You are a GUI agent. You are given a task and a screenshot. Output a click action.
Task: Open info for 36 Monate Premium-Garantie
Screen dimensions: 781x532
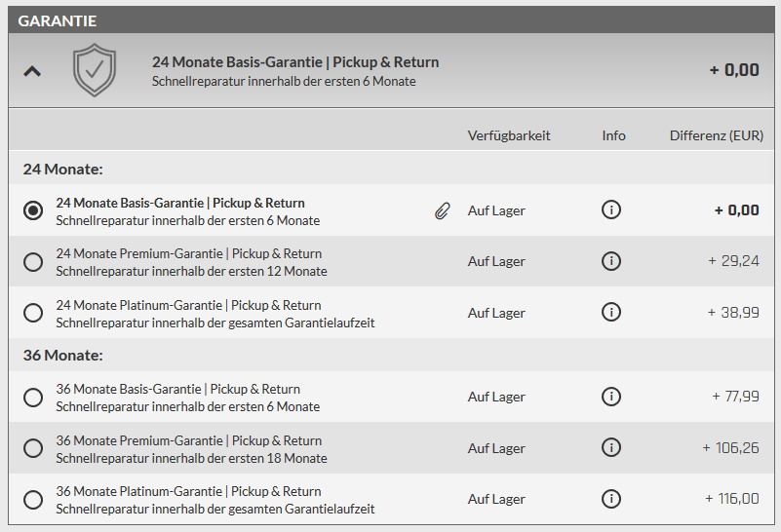(611, 448)
